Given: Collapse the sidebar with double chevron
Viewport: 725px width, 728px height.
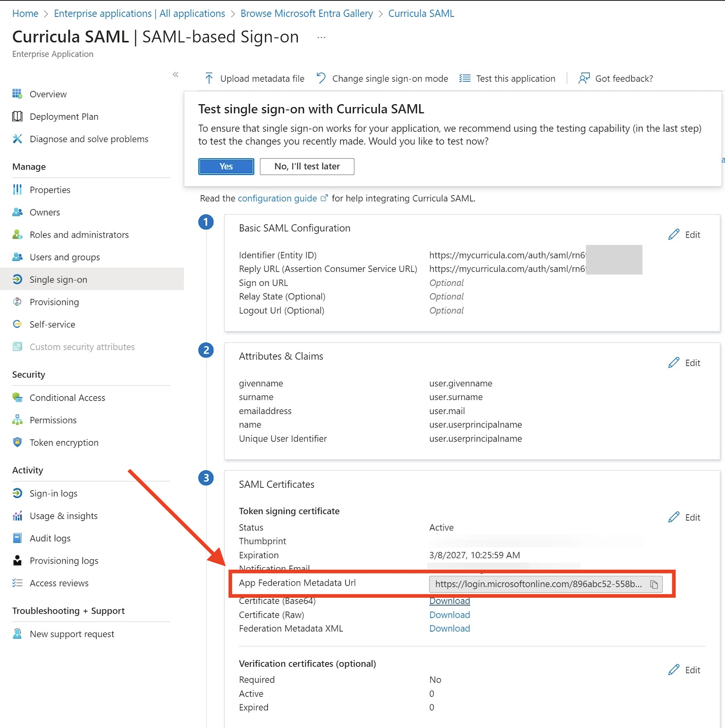Looking at the screenshot, I should click(x=176, y=74).
